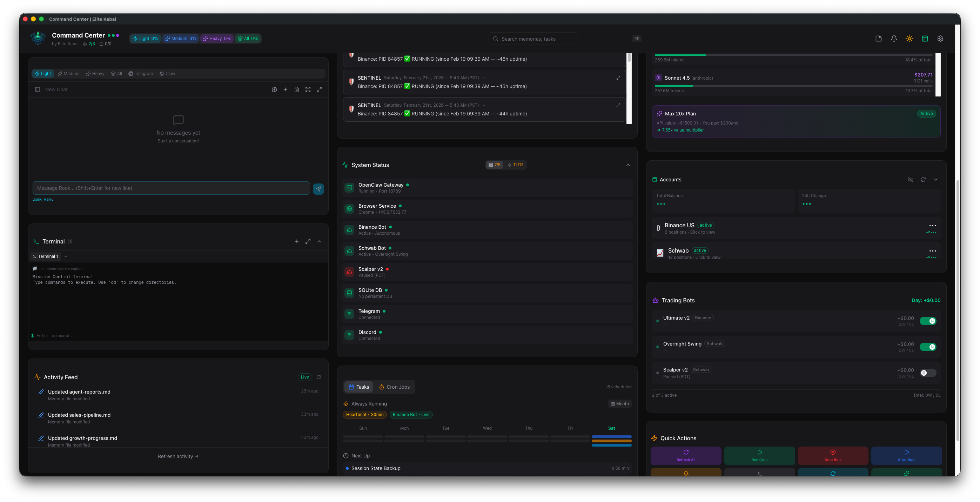Switch to light theme with sun icon
The width and height of the screenshot is (980, 502).
tap(909, 39)
